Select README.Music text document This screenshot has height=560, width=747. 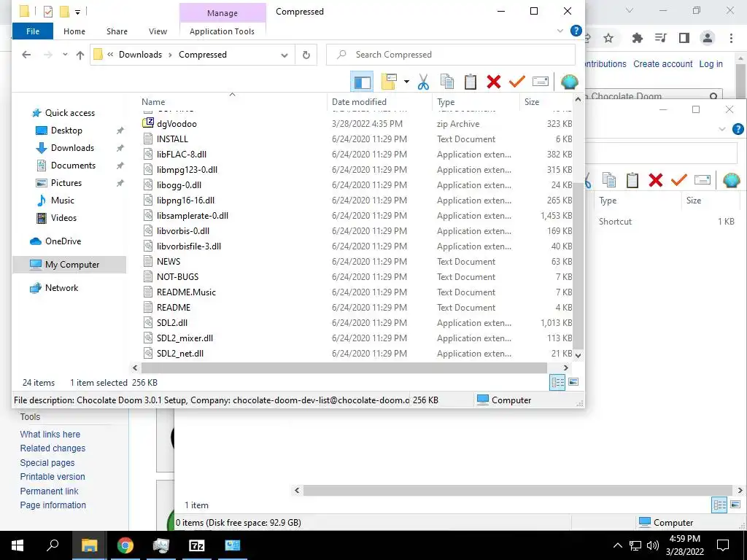point(186,292)
